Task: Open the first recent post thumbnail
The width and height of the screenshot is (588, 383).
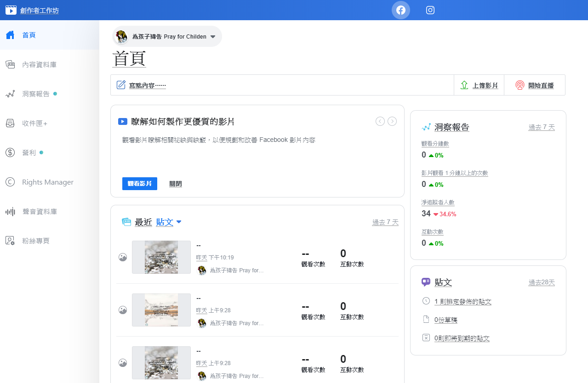Action: [x=161, y=257]
